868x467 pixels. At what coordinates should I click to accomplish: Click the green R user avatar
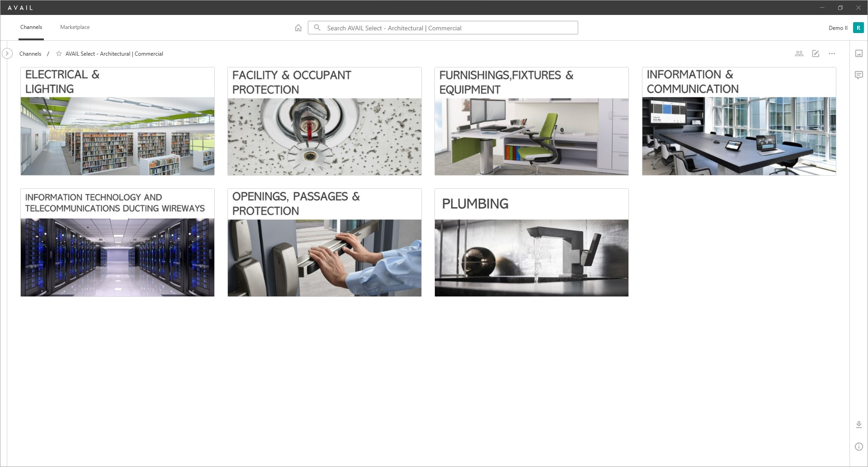click(x=858, y=28)
